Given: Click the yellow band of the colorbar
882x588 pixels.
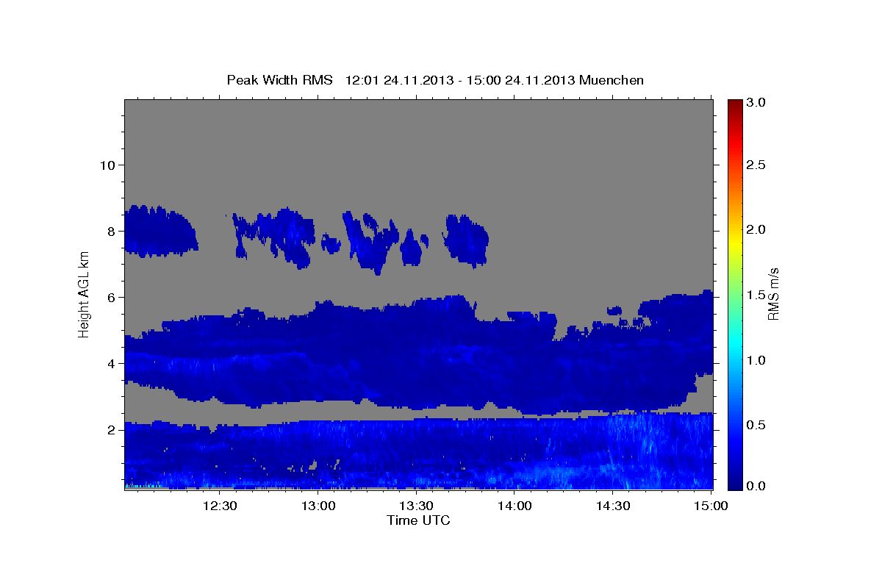Looking at the screenshot, I should [734, 243].
